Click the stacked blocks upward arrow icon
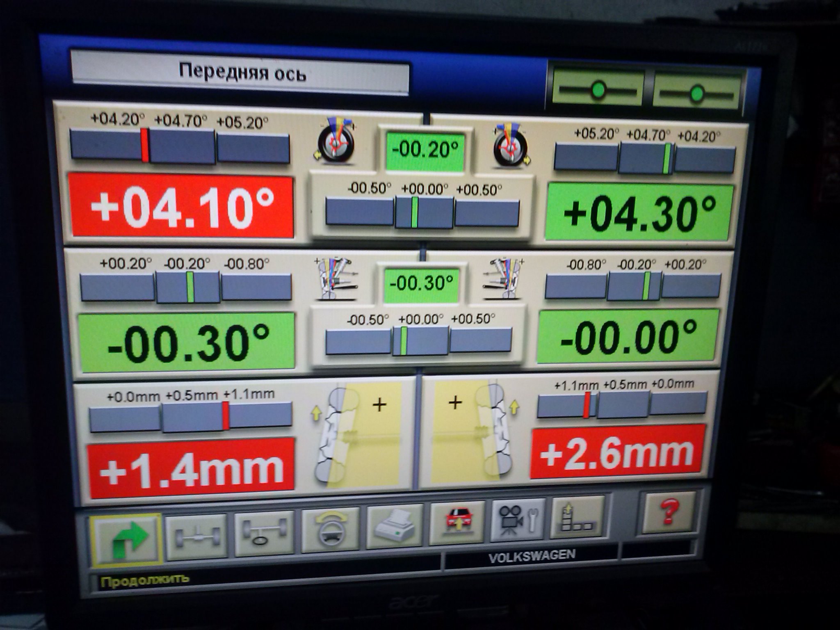 click(577, 518)
